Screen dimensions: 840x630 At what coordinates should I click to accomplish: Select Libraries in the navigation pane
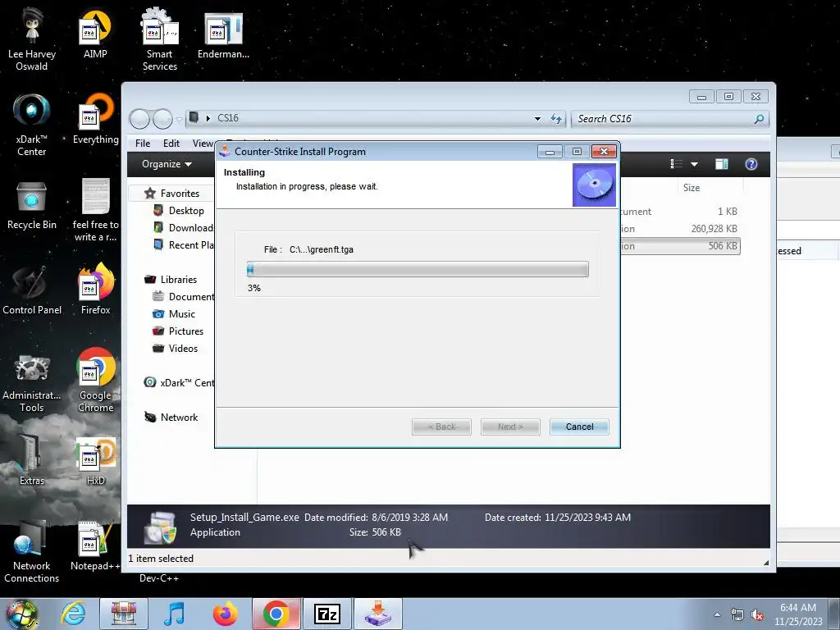[178, 280]
